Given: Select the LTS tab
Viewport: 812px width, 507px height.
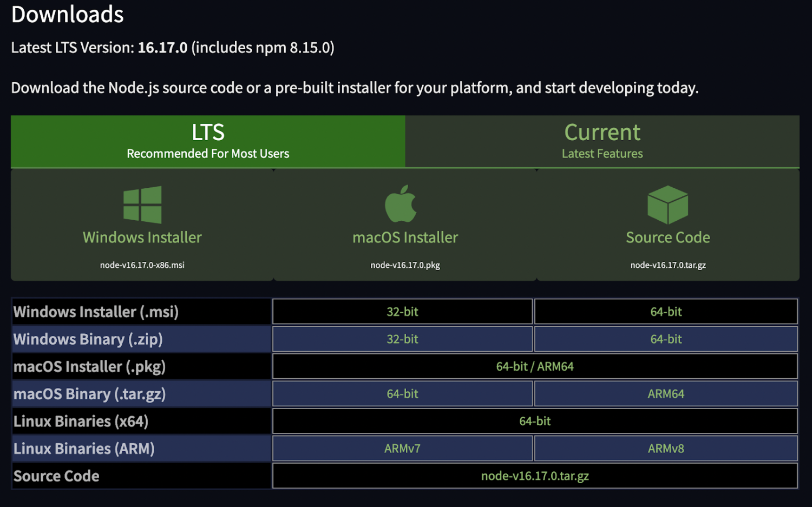Looking at the screenshot, I should click(207, 141).
